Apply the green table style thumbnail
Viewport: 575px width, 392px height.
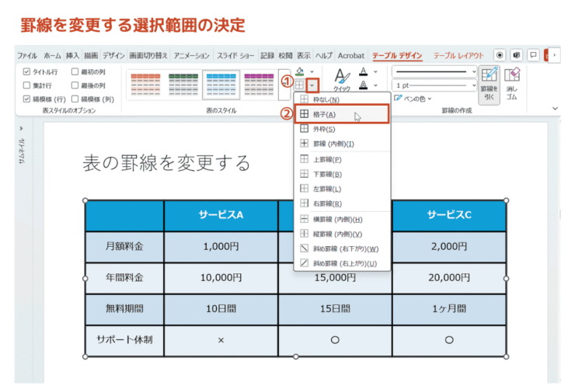pos(183,85)
